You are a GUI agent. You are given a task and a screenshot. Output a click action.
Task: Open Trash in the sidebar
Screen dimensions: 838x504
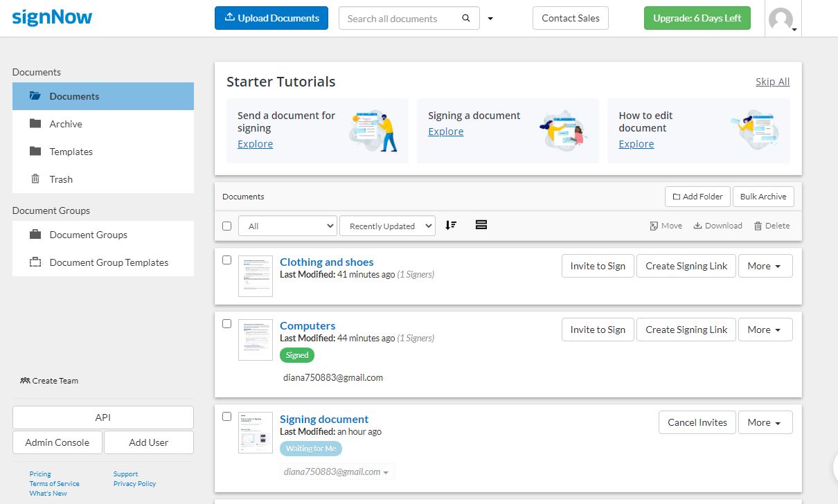[x=103, y=179]
